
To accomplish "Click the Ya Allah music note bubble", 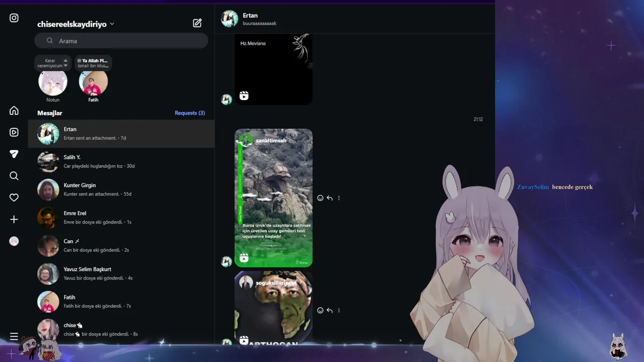I will point(93,63).
